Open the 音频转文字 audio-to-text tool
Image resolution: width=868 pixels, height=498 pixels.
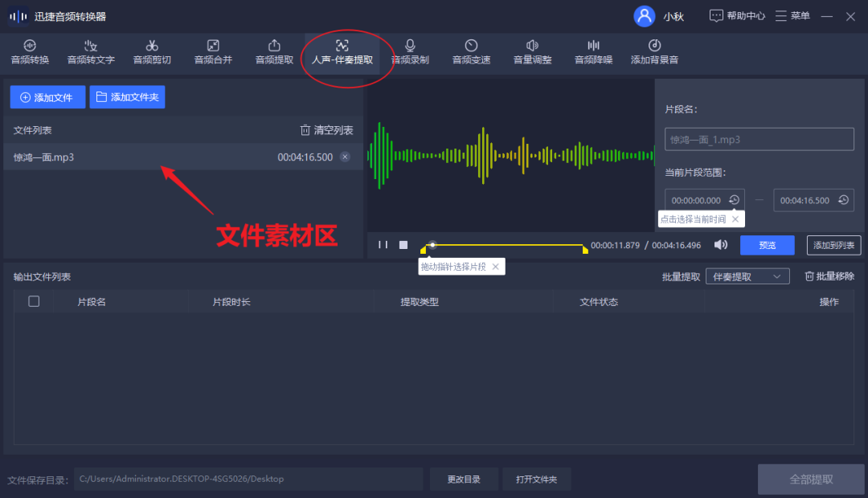click(91, 52)
